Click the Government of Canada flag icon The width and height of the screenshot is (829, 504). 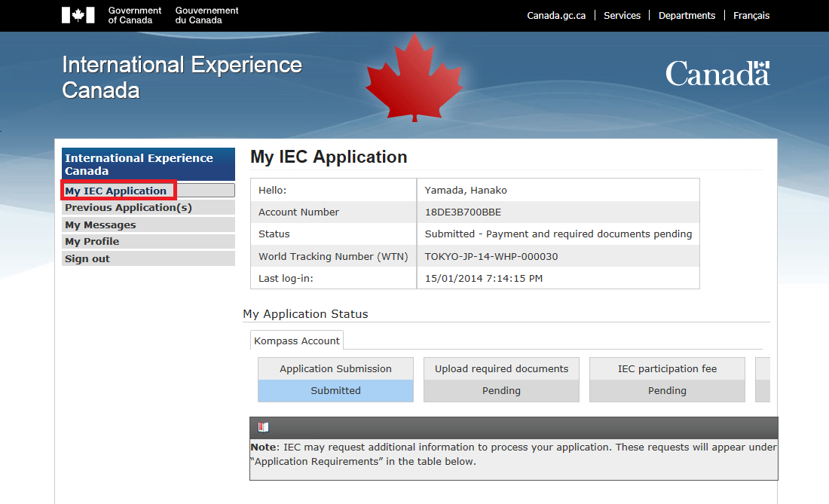tap(78, 15)
